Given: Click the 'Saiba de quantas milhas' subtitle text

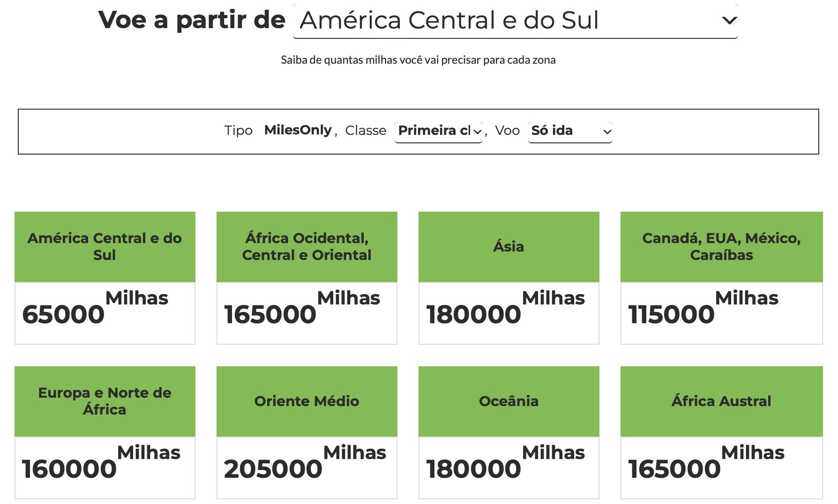Looking at the screenshot, I should pyautogui.click(x=418, y=60).
